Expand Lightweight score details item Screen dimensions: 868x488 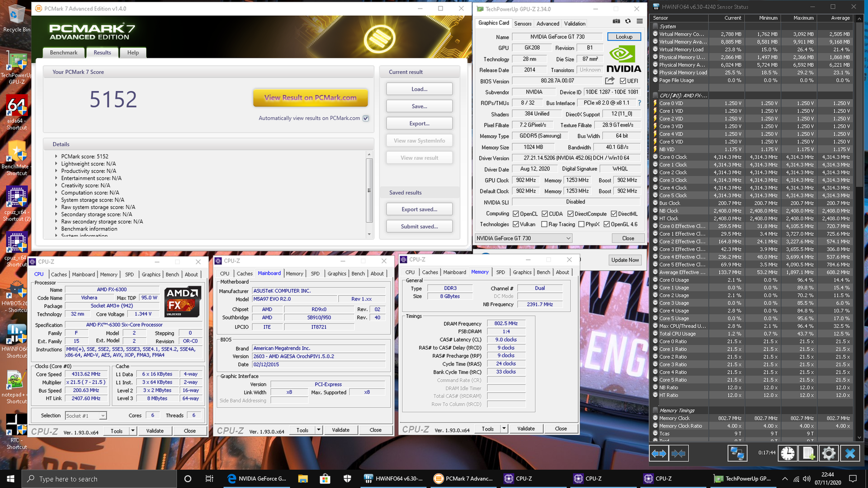(57, 164)
